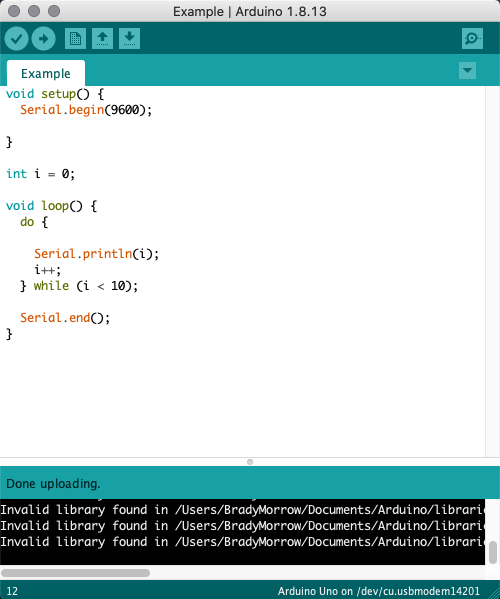Click the void setup() line

pos(55,94)
